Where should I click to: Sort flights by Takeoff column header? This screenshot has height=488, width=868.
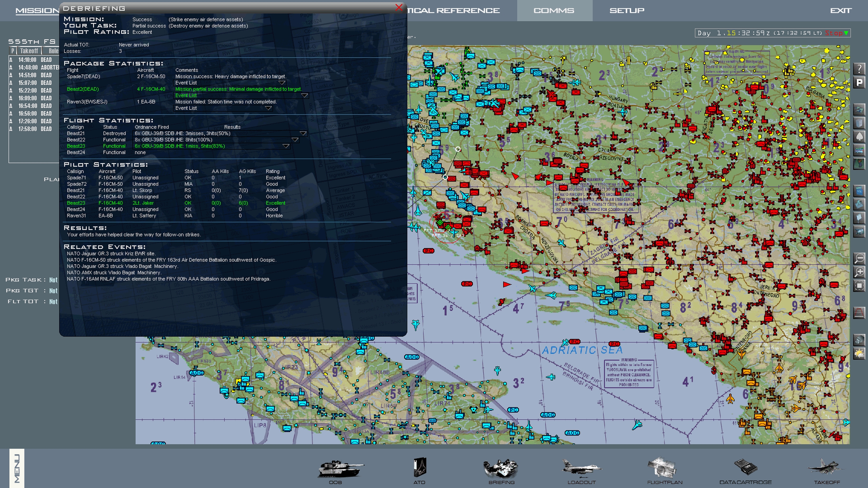(29, 51)
